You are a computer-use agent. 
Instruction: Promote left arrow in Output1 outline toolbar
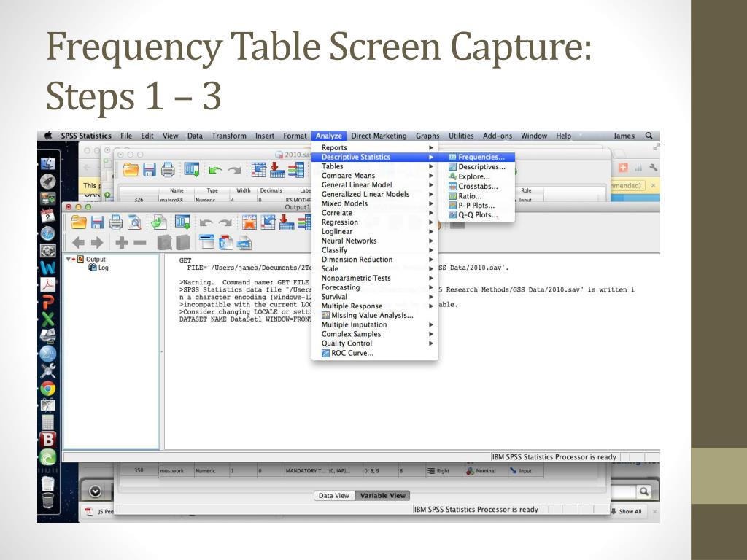[x=79, y=243]
